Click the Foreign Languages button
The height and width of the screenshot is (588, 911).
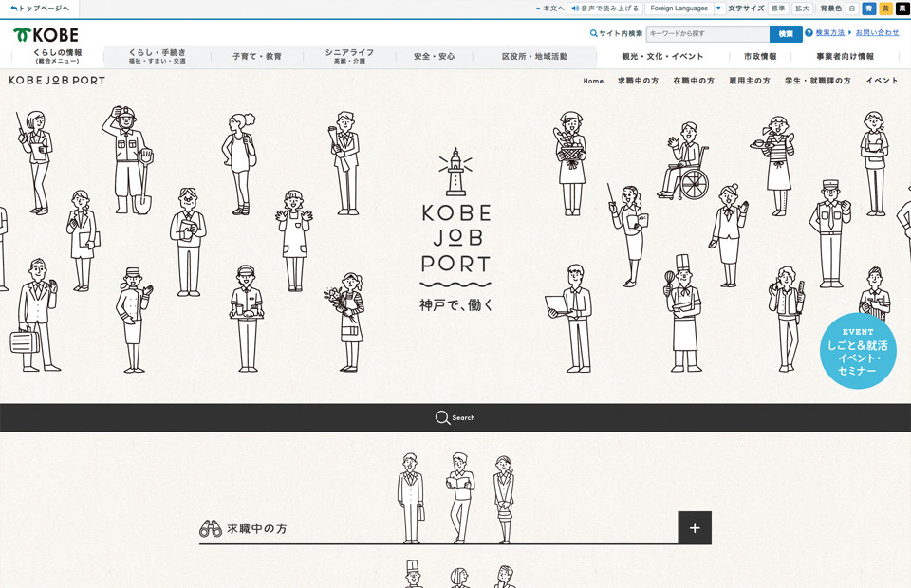(x=679, y=9)
